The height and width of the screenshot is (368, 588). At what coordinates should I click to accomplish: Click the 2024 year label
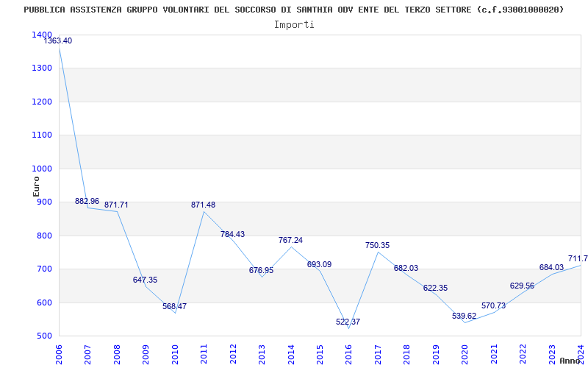pyautogui.click(x=581, y=355)
